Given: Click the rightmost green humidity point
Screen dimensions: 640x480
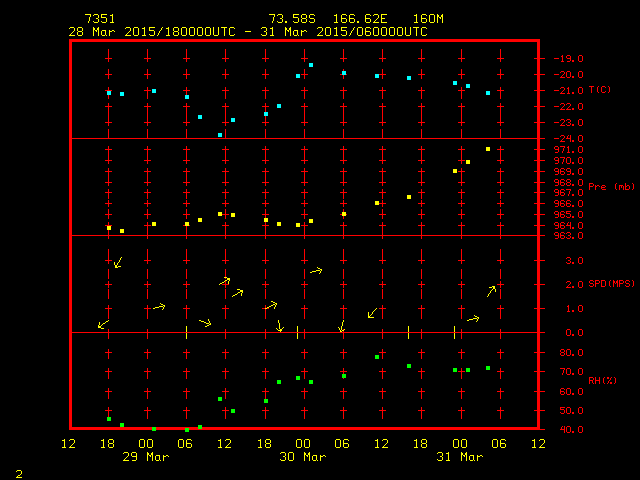Looking at the screenshot, I should (x=488, y=368).
